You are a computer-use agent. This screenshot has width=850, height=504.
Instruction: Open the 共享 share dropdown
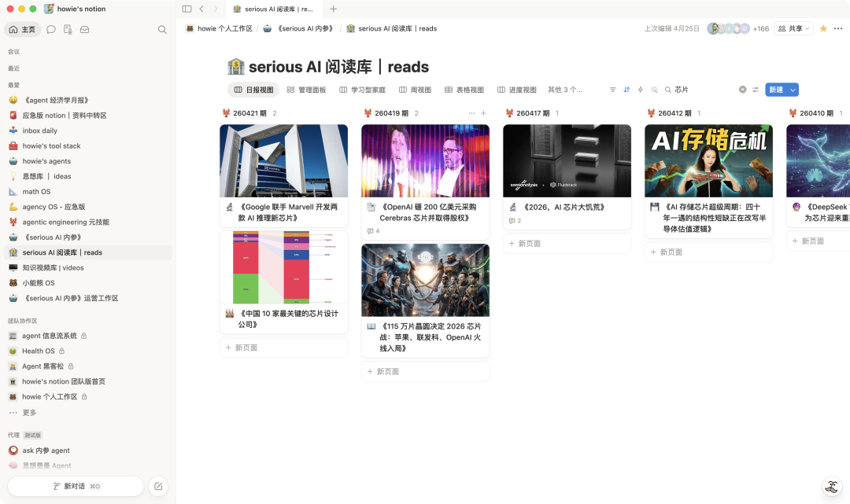[x=793, y=28]
